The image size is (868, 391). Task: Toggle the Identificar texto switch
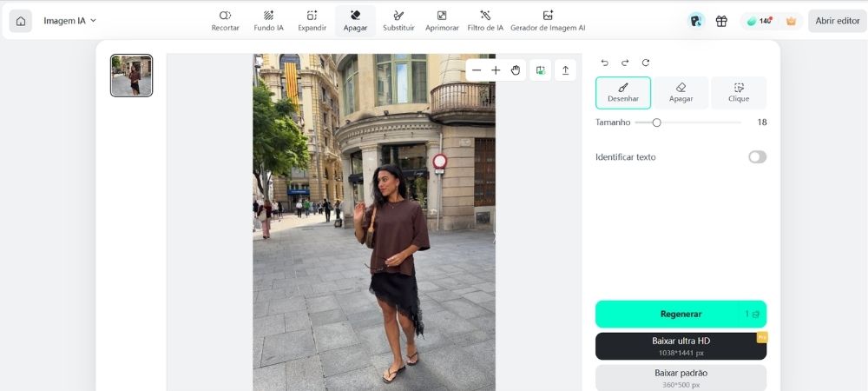757,156
